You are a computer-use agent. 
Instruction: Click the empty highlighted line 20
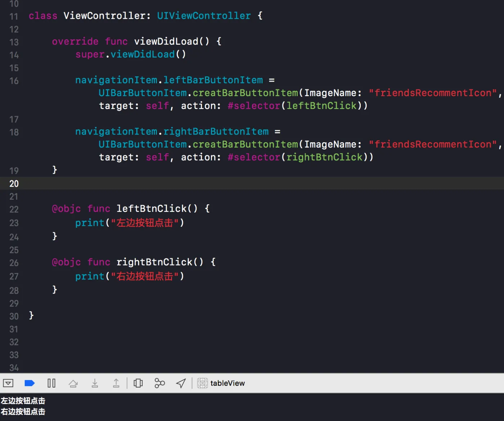[252, 183]
